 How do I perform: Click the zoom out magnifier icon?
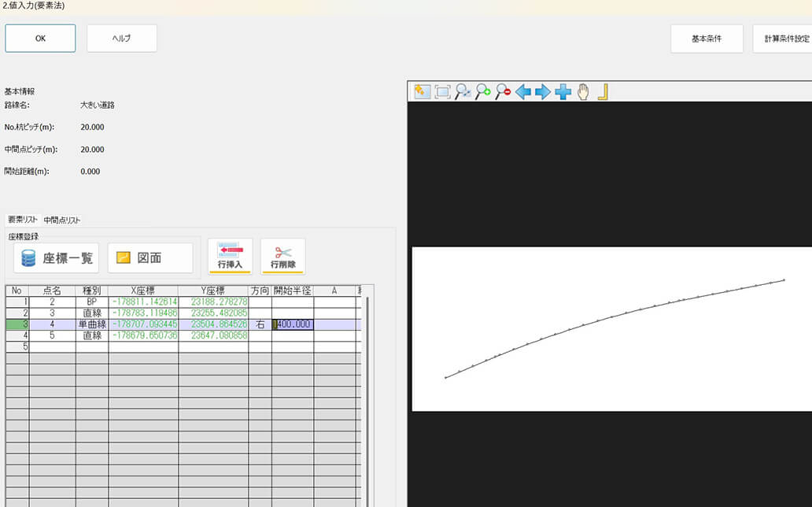point(504,92)
